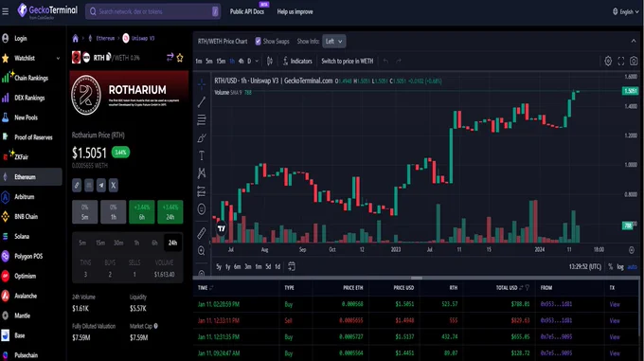Select the Avalanche network
Screen dimensions: 644x361
pyautogui.click(x=26, y=296)
